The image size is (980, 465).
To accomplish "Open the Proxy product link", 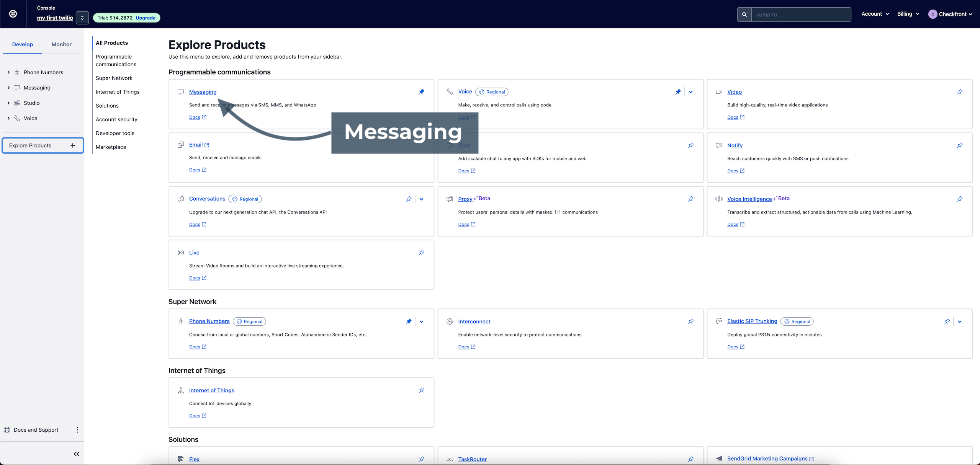I will click(465, 199).
